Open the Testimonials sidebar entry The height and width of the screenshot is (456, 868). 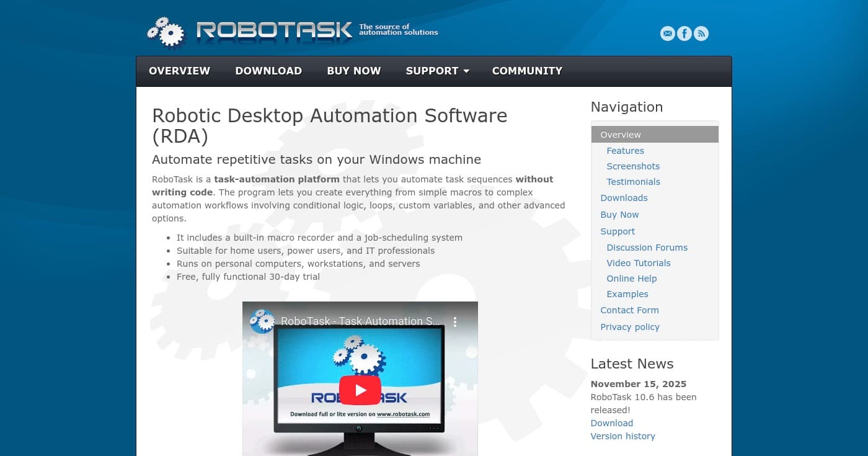tap(633, 182)
